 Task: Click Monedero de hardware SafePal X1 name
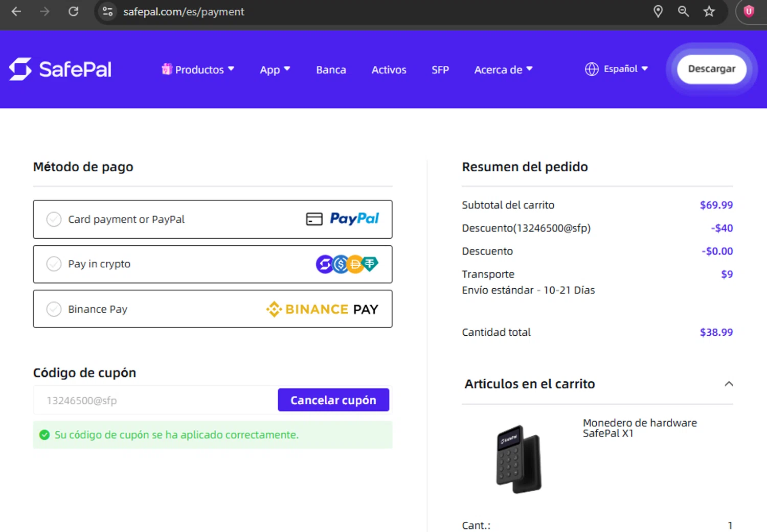[x=640, y=428]
